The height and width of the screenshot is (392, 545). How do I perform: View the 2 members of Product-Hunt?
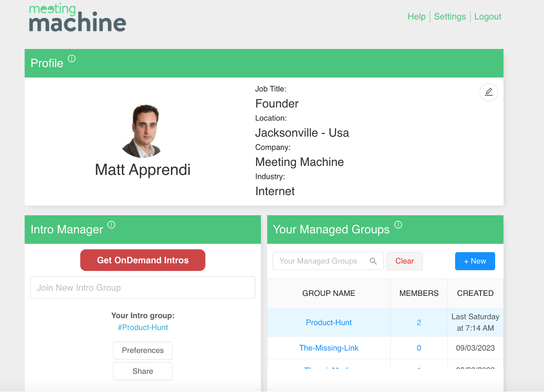419,323
